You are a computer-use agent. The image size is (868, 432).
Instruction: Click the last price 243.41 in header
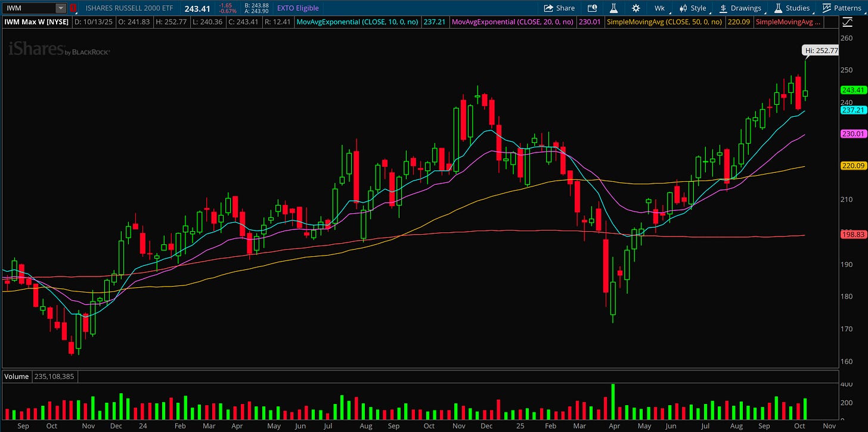point(197,8)
